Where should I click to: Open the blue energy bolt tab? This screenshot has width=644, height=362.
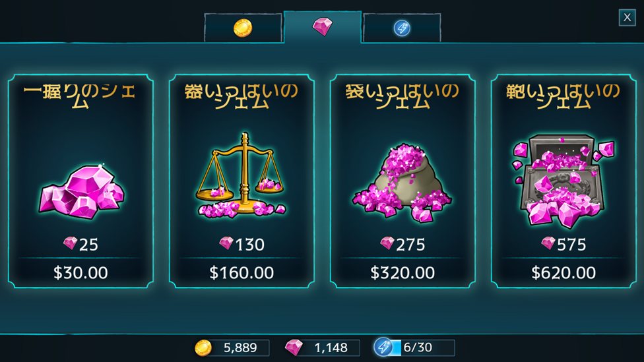(402, 28)
